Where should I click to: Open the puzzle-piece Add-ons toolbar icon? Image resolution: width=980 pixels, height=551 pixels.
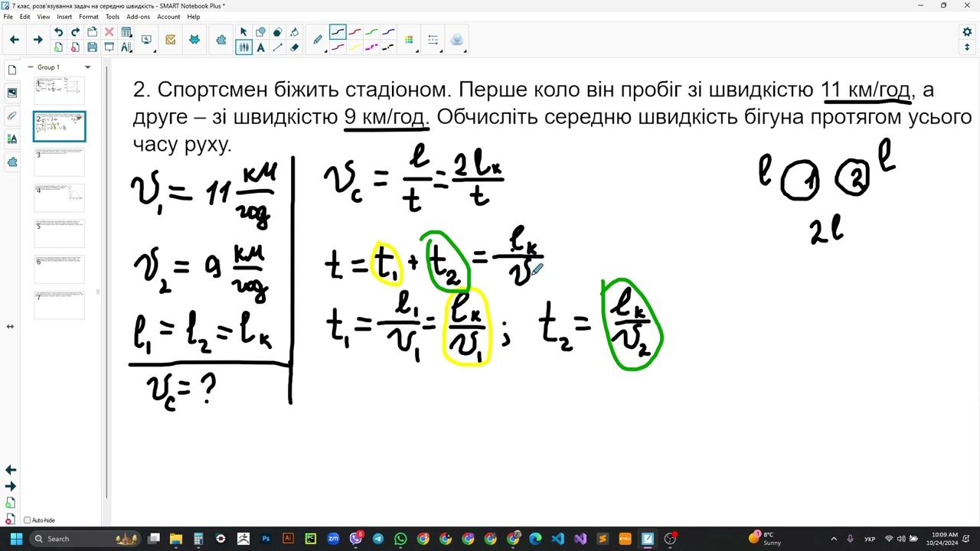tap(221, 40)
